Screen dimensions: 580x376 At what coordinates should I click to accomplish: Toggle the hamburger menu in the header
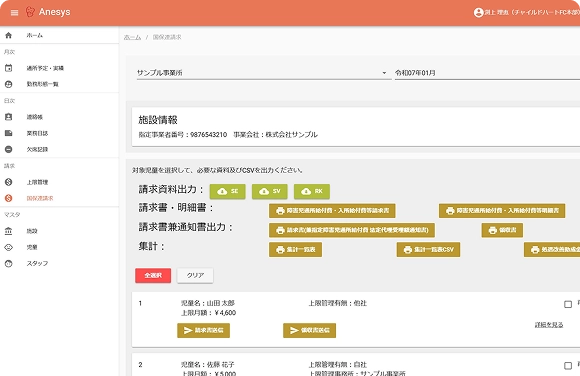(x=14, y=13)
